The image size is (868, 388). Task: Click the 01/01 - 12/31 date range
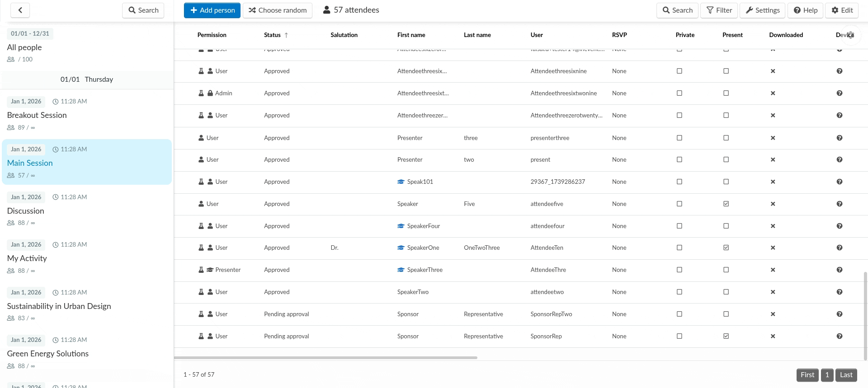(x=30, y=33)
